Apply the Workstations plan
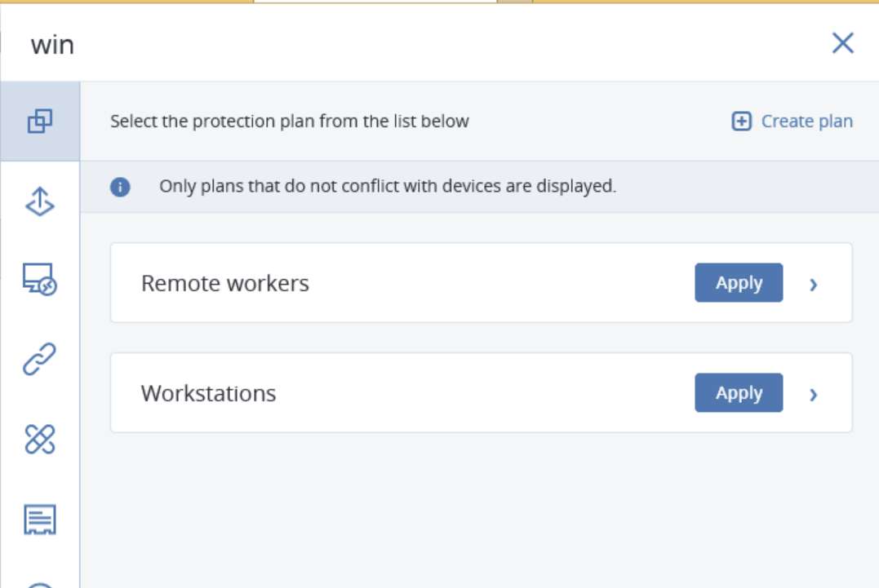The height and width of the screenshot is (588, 879). tap(739, 392)
